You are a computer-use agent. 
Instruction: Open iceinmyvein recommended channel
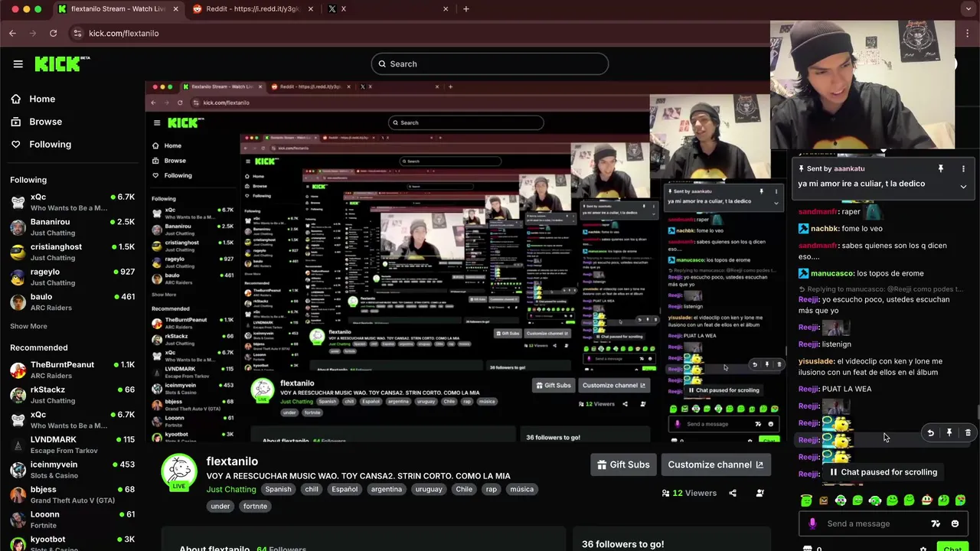(x=72, y=470)
